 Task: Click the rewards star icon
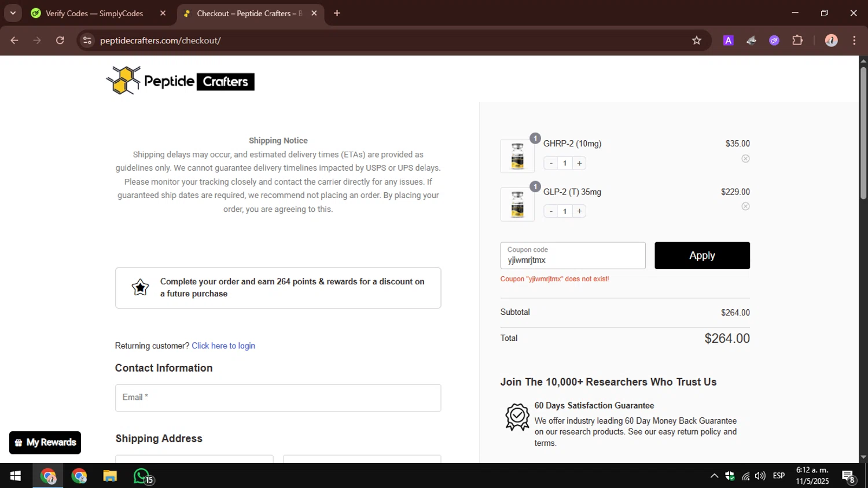pos(140,287)
